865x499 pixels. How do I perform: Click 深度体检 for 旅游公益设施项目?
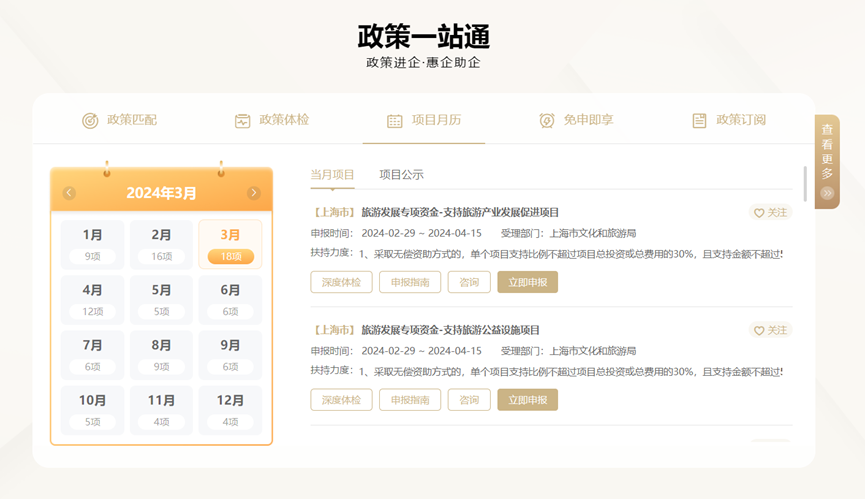pos(341,400)
